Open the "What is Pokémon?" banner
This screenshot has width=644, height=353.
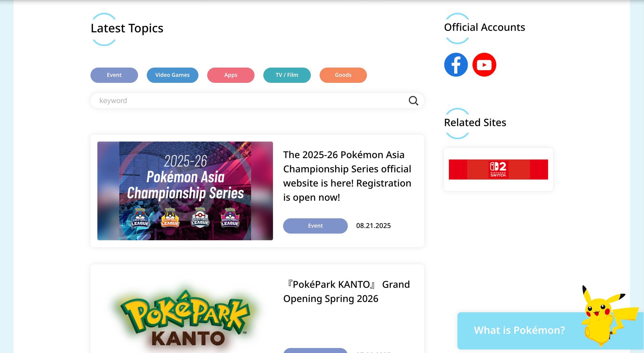[519, 330]
